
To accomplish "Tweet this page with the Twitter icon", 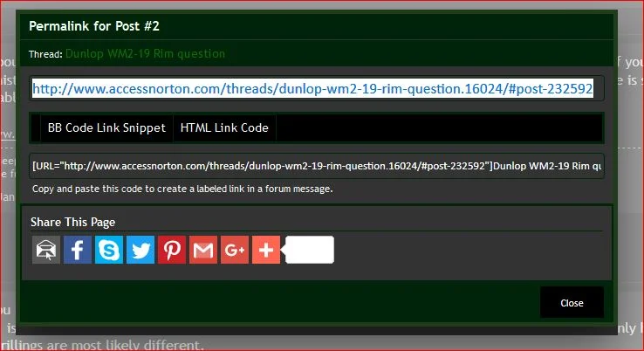I will point(140,250).
